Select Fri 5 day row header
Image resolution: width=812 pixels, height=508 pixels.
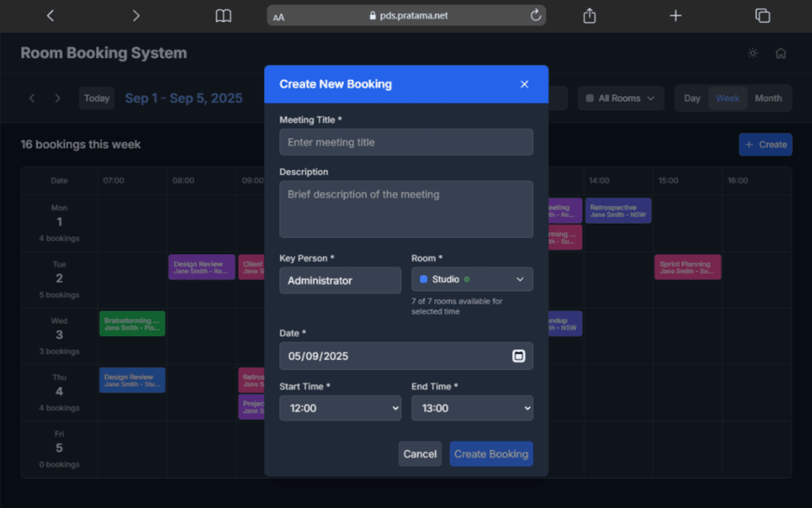[x=59, y=449]
